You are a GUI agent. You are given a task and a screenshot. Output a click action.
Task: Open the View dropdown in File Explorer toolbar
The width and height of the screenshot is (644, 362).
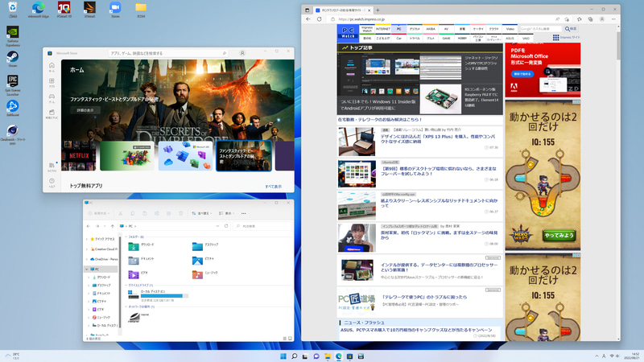click(x=227, y=213)
